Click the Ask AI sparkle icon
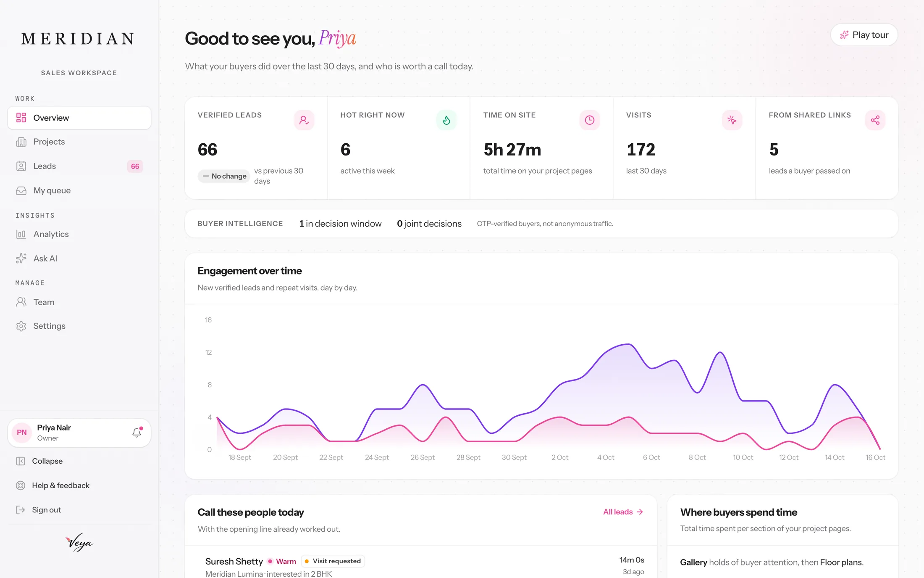Image resolution: width=924 pixels, height=578 pixels. (21, 259)
